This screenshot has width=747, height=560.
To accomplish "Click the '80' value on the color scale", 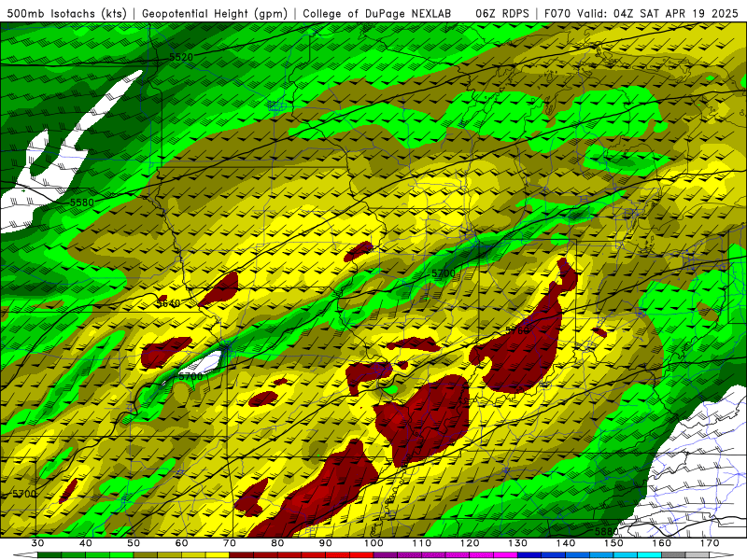I will [277, 543].
